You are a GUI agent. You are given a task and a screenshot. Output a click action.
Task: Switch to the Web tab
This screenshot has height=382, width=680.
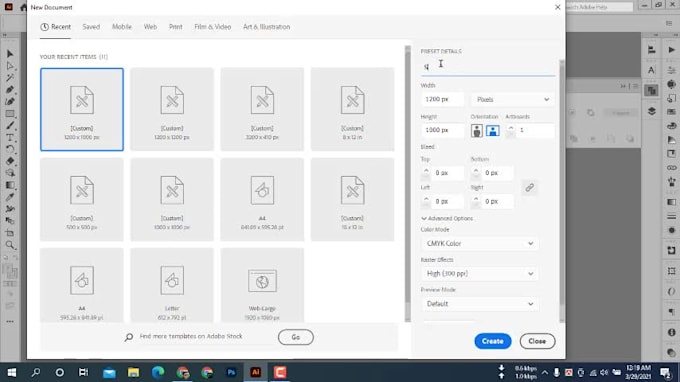(150, 27)
